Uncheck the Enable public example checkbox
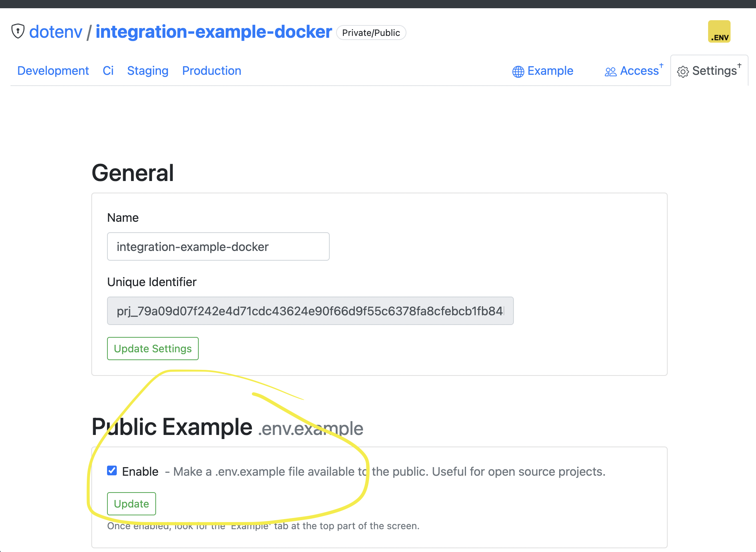The image size is (756, 552). tap(112, 470)
